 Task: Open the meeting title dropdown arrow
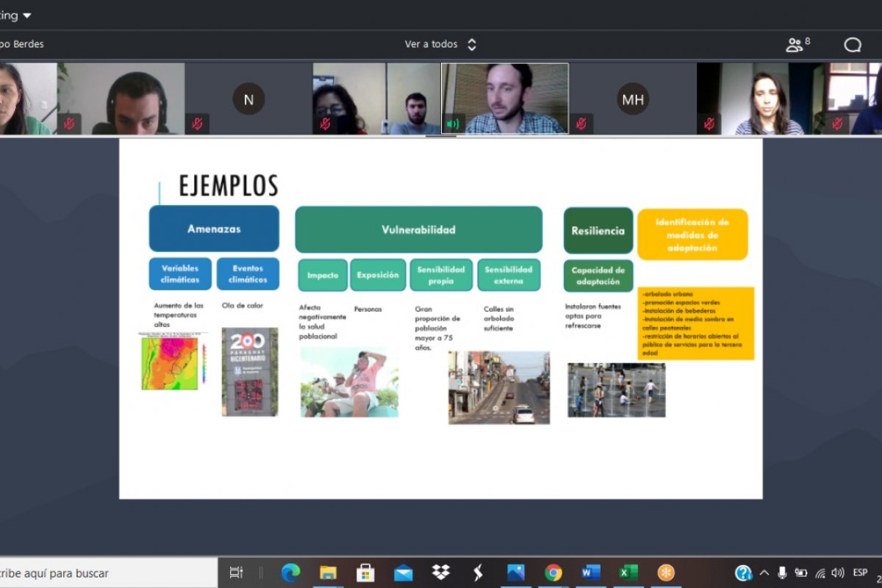27,15
